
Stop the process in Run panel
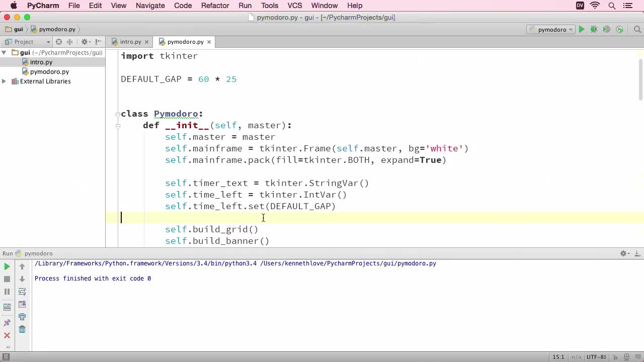click(7, 279)
